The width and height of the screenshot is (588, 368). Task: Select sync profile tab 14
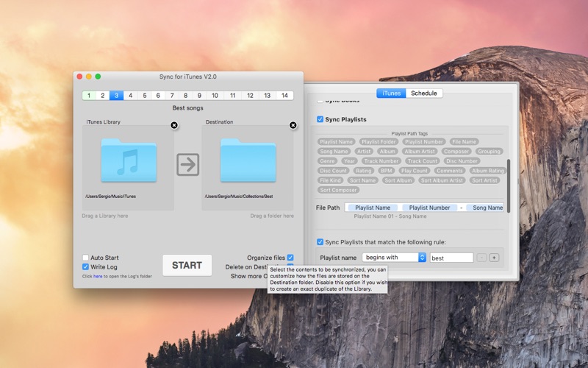point(284,96)
